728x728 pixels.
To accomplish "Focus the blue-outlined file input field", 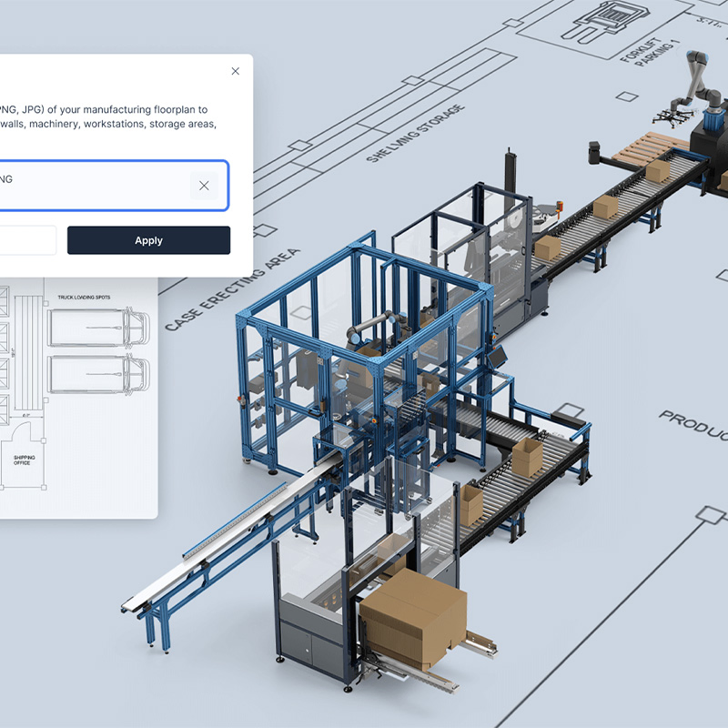I will pos(113,186).
